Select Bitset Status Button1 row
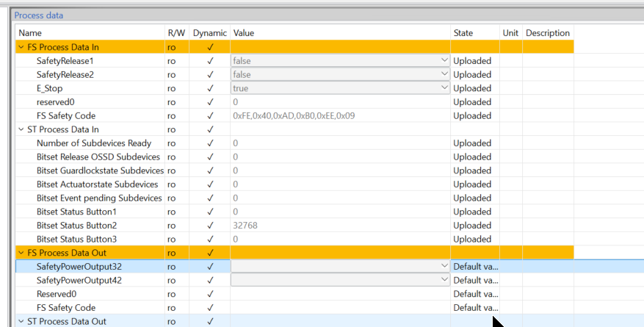Image resolution: width=644 pixels, height=327 pixels. tap(76, 212)
